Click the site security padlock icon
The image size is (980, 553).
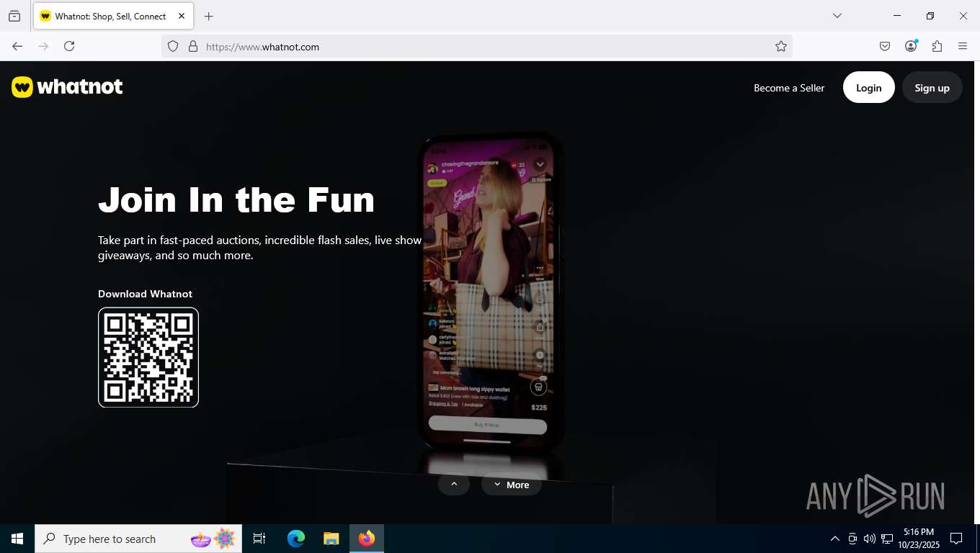click(192, 46)
